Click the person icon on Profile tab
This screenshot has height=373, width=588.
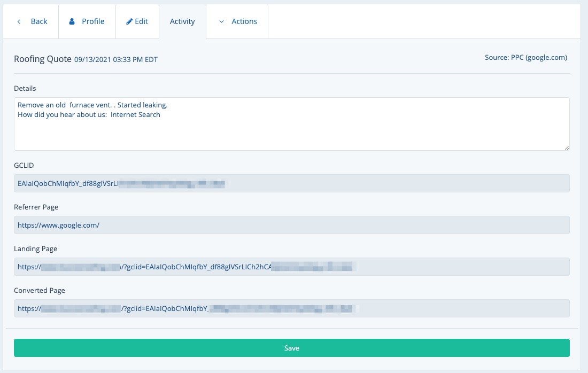coord(72,22)
